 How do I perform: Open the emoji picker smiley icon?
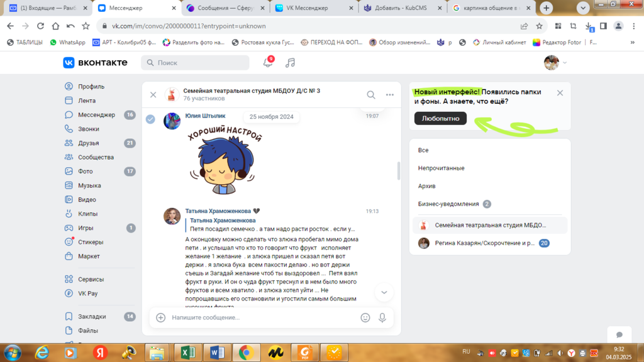point(365,318)
